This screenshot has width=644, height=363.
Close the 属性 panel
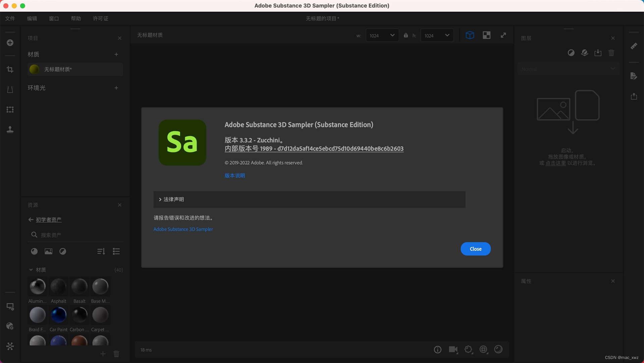pos(613,281)
